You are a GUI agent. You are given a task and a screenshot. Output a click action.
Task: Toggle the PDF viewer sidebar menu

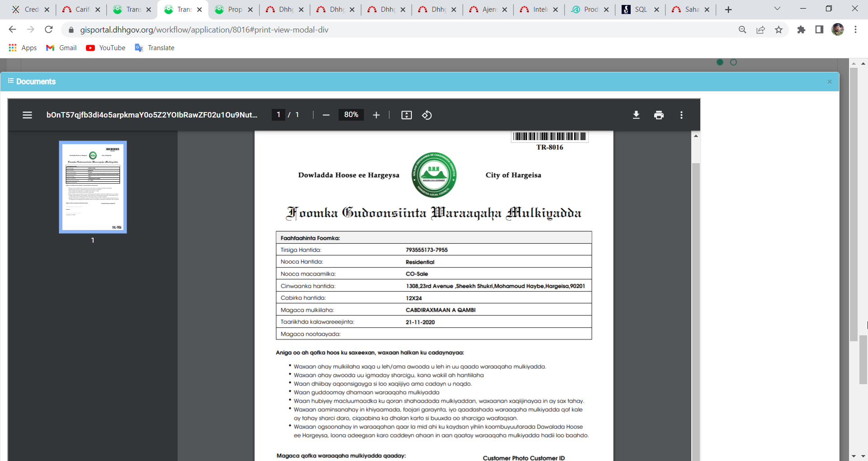click(27, 115)
